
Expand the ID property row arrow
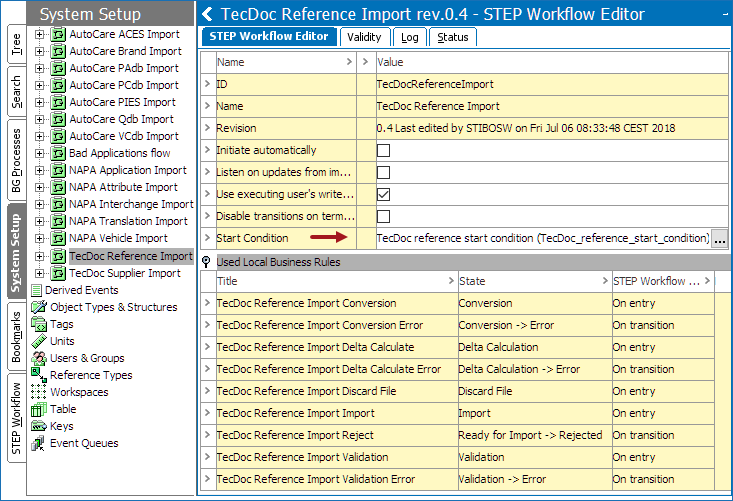[x=208, y=84]
